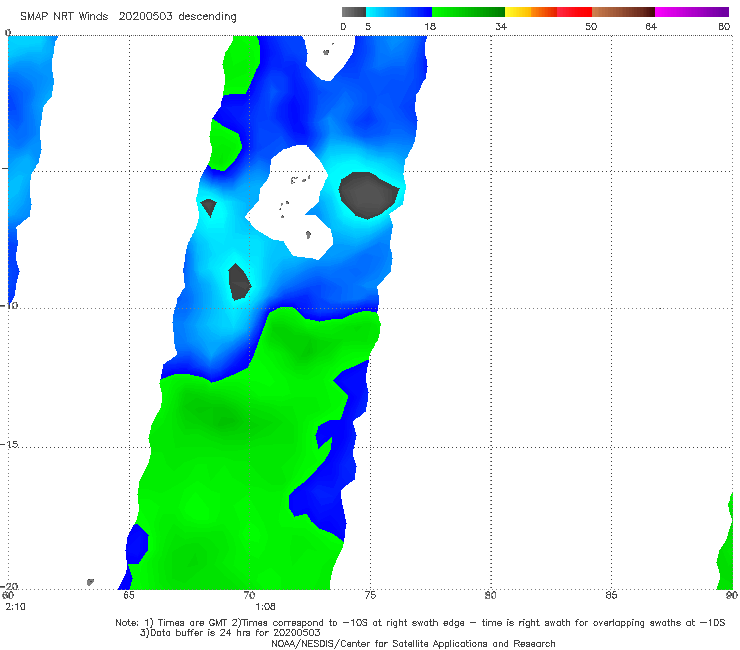The image size is (740, 650).
Task: Select the gray segment of the wind color bar
Action: click(x=354, y=12)
